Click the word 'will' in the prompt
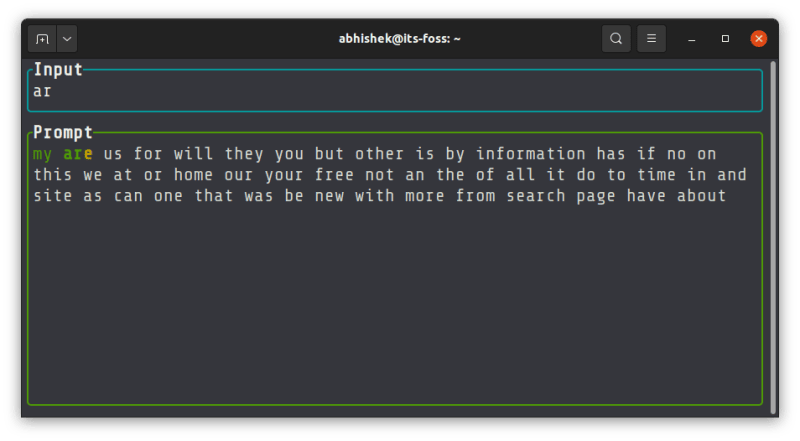The width and height of the screenshot is (800, 441). [193, 154]
